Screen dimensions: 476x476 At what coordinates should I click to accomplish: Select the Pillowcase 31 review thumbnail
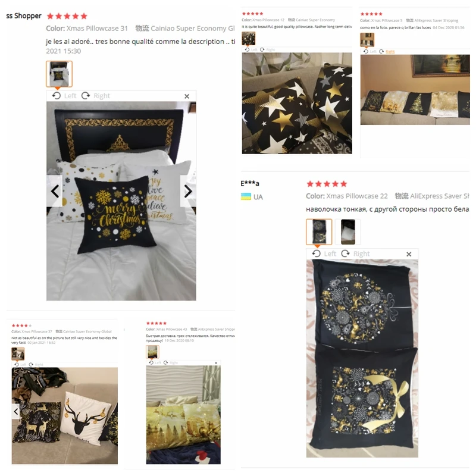coord(59,74)
